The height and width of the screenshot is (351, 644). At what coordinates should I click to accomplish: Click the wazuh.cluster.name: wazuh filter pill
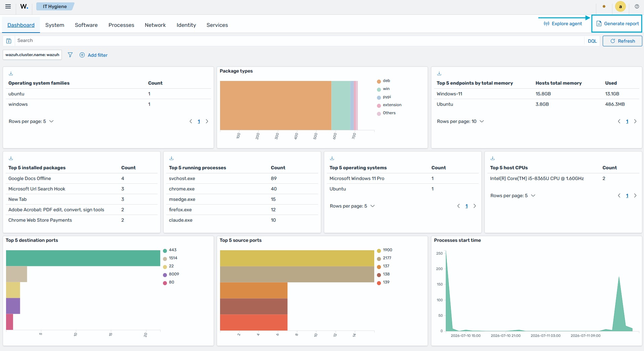tap(32, 55)
